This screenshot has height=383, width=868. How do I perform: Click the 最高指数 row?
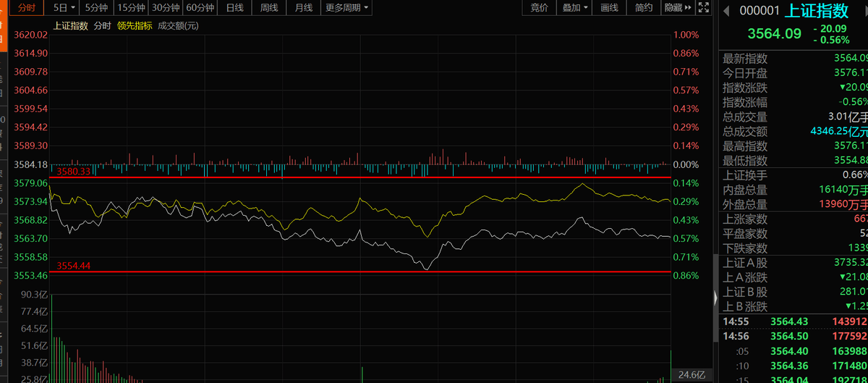pos(794,146)
